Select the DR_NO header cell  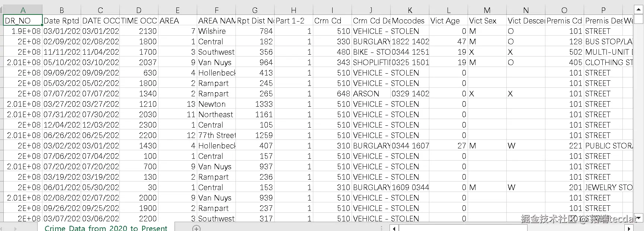point(23,20)
